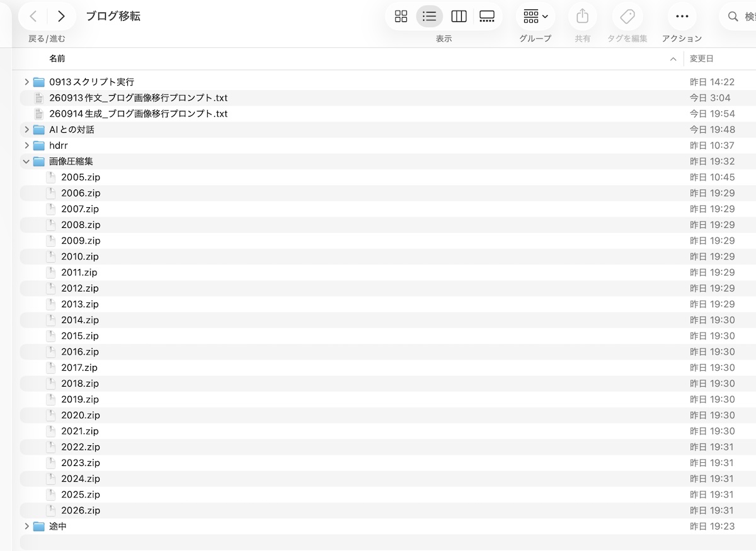Viewport: 756px width, 551px height.
Task: Select the file name 2020.zip
Action: click(x=81, y=415)
